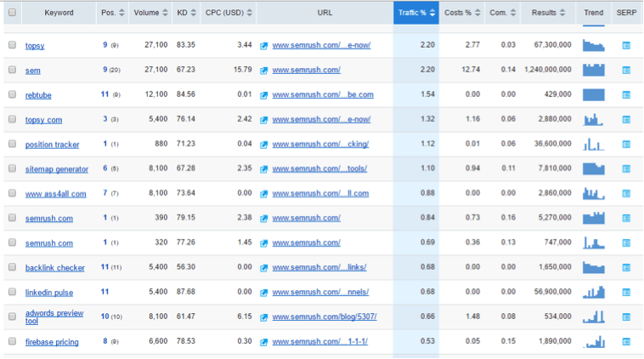This screenshot has height=359, width=644.
Task: Open SERP snapshot icon for www ass4all com row
Action: coord(626,193)
